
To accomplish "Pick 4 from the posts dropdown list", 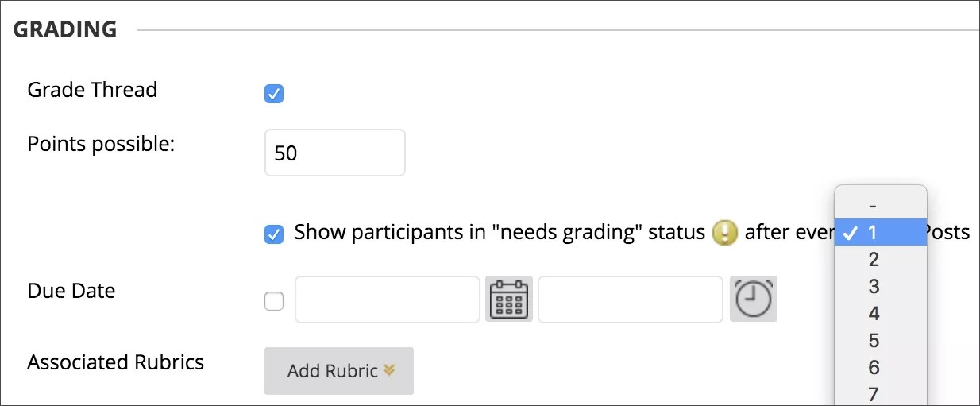I will click(874, 314).
